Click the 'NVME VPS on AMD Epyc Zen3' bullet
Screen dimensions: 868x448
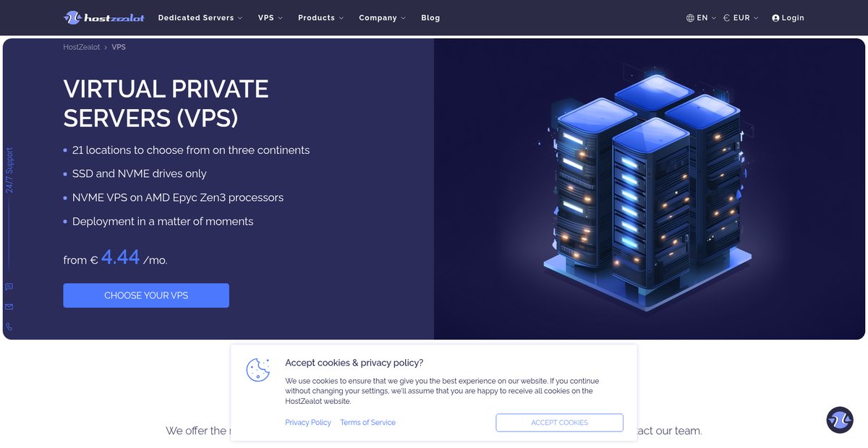pyautogui.click(x=178, y=197)
